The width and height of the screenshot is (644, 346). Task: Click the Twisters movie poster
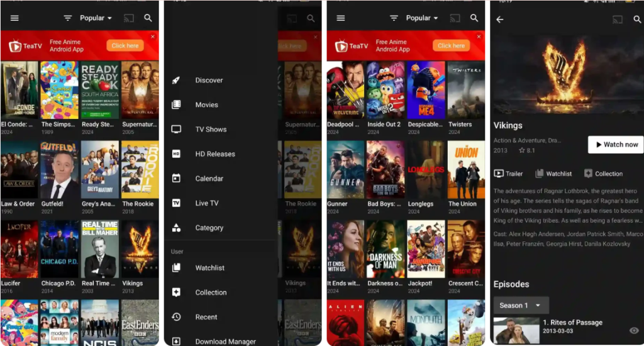(x=465, y=90)
